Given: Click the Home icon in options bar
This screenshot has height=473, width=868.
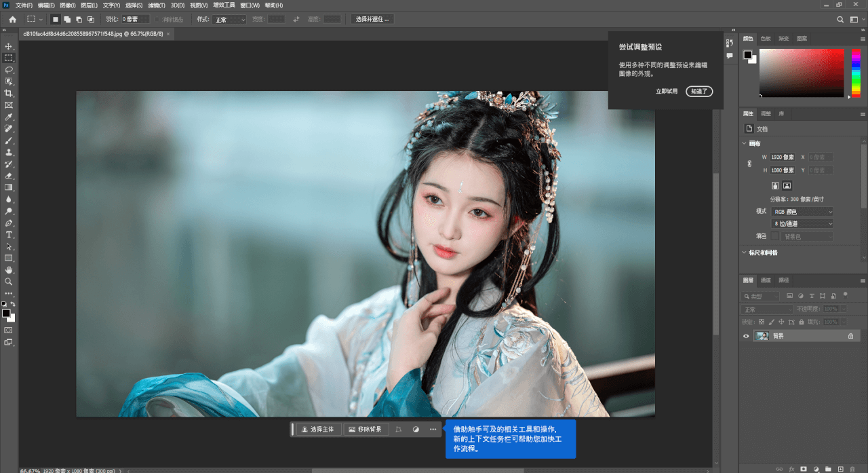Looking at the screenshot, I should (12, 20).
